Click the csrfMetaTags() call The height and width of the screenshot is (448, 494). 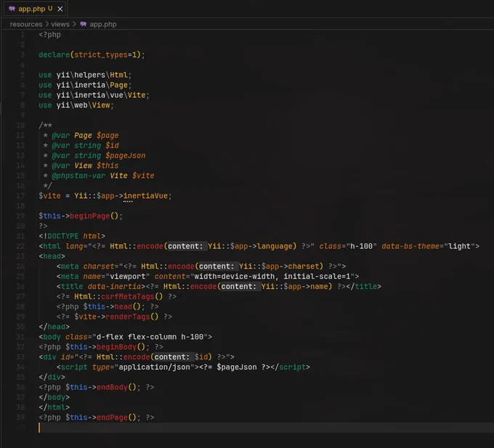tap(131, 296)
